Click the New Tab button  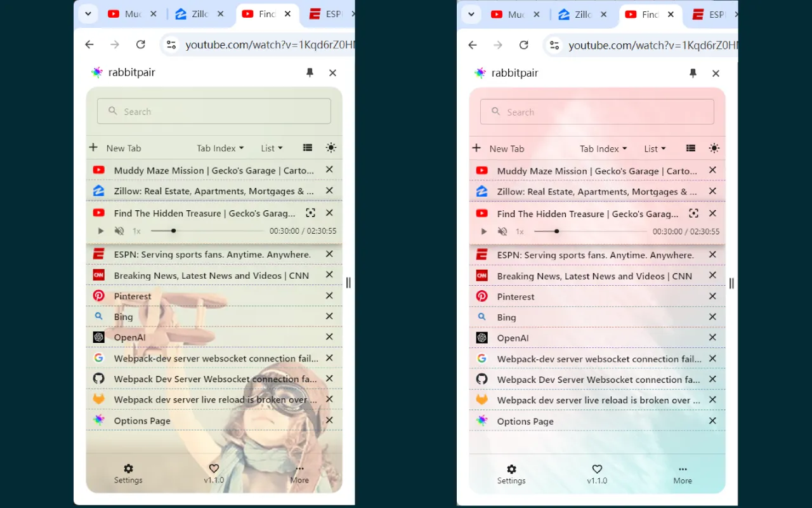115,147
